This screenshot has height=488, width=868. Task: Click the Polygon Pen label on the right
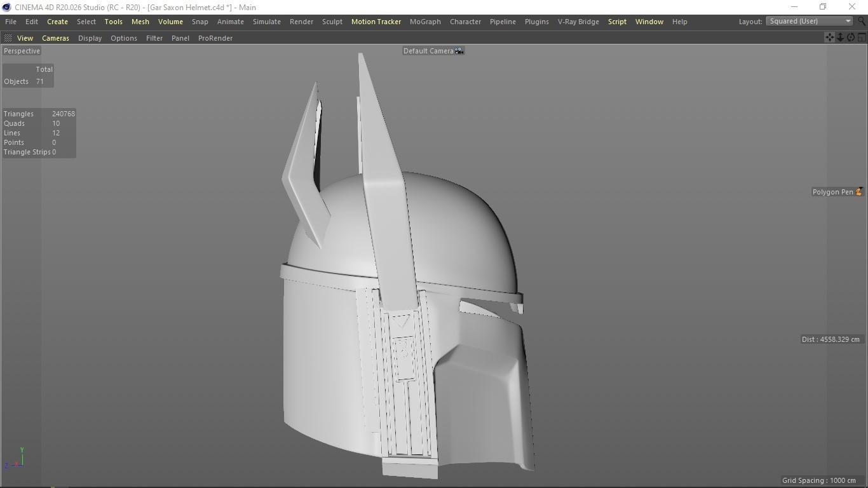coord(834,191)
